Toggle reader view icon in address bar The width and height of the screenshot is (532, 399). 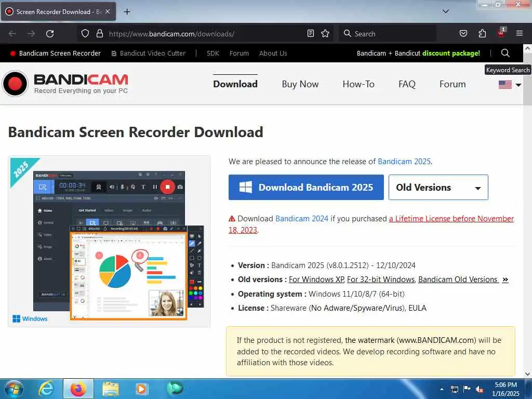311,33
